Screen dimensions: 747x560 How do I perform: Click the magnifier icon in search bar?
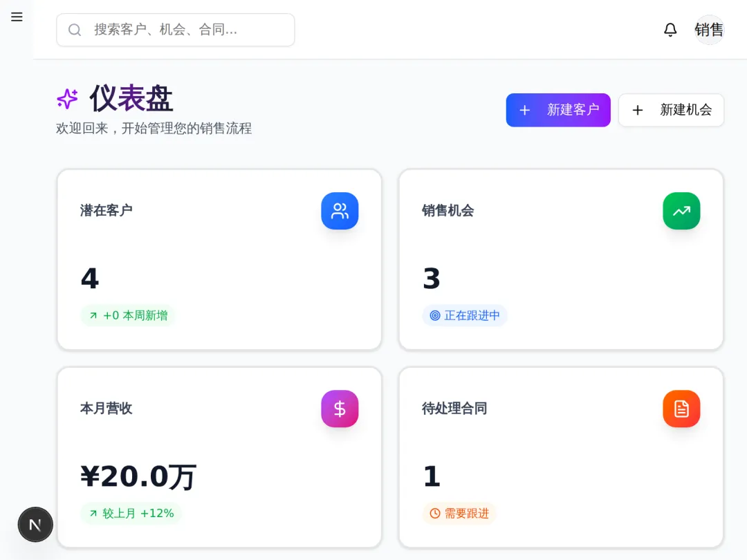(75, 30)
